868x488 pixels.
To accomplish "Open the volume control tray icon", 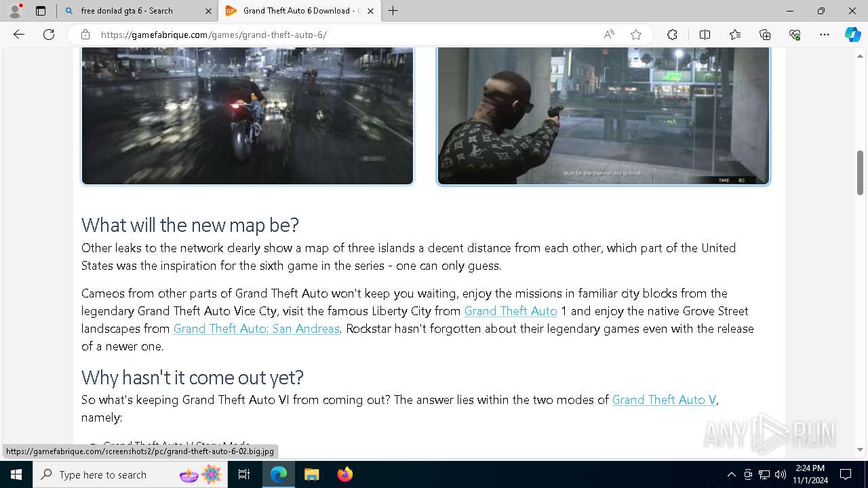I will coord(781,474).
